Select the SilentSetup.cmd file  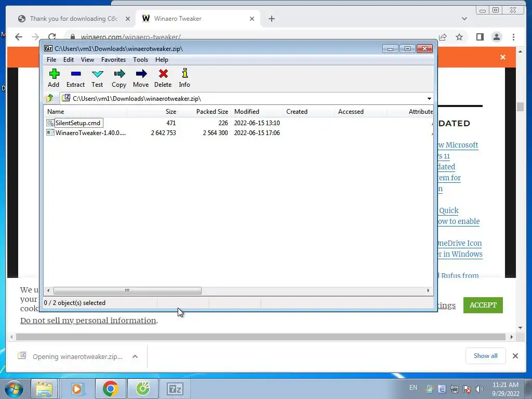(78, 123)
